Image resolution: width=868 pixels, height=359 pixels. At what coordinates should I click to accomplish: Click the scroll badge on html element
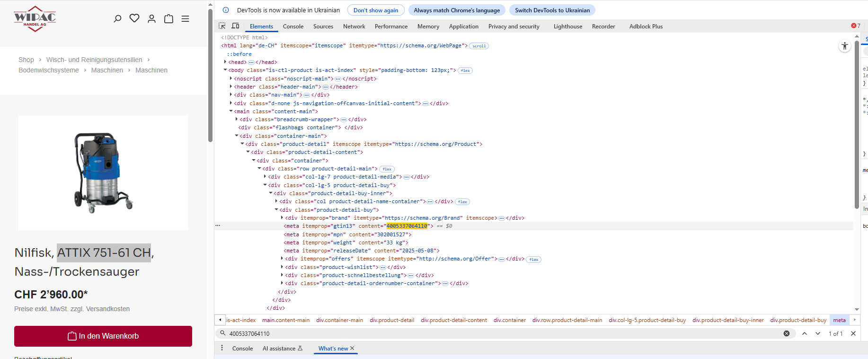479,46
